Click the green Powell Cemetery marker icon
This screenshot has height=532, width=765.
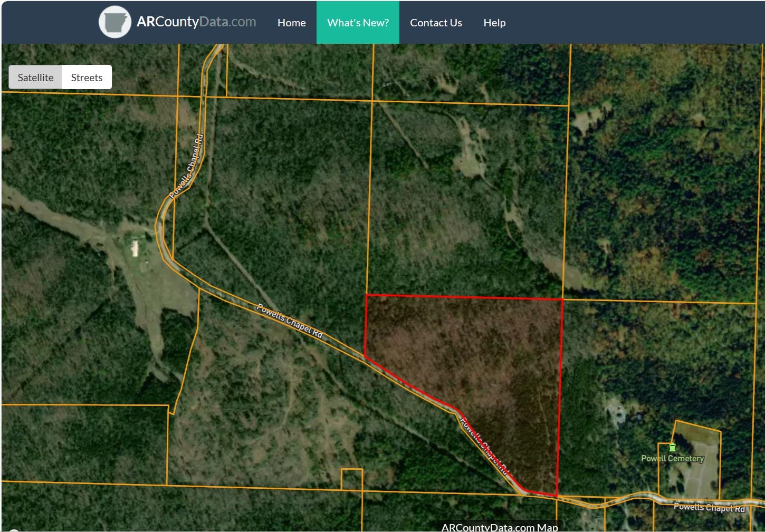(672, 447)
